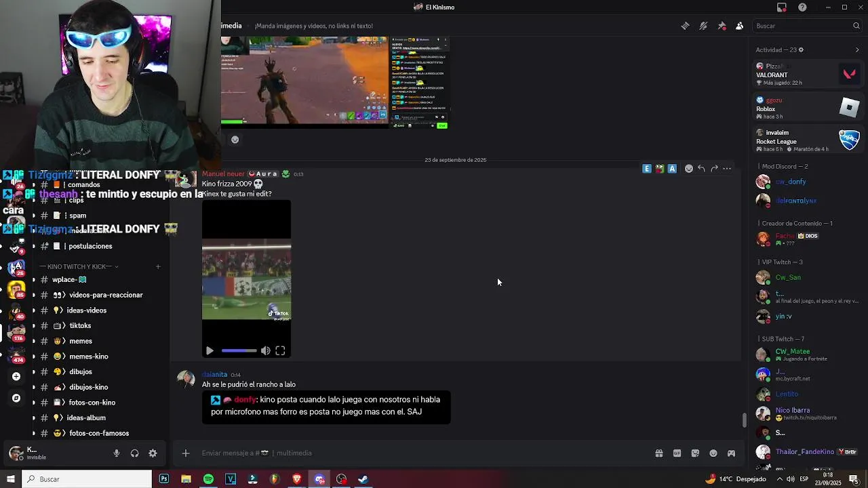Viewport: 868px width, 488px height.
Task: Open the gift icon in message bar
Action: click(658, 453)
